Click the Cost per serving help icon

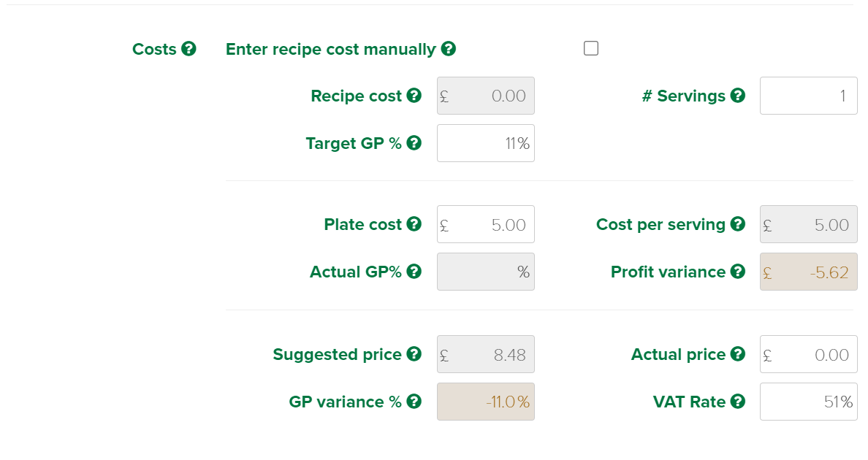(737, 224)
